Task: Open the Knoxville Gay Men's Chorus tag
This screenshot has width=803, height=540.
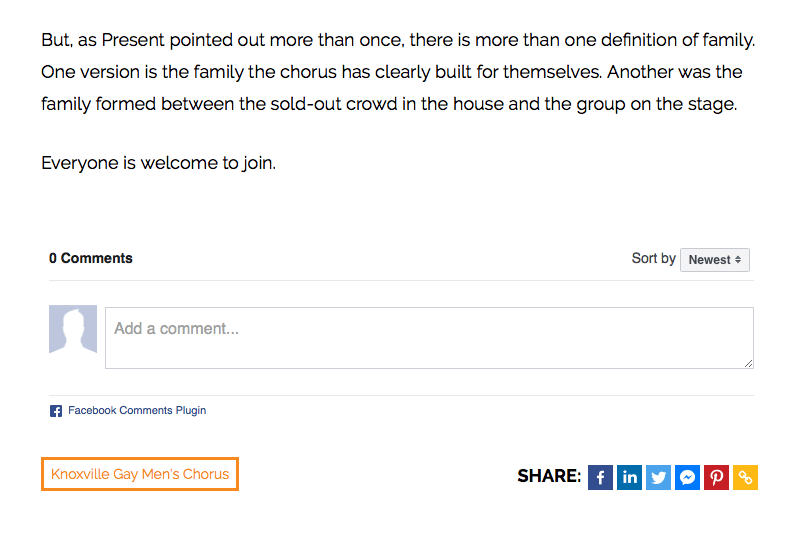Action: 140,474
